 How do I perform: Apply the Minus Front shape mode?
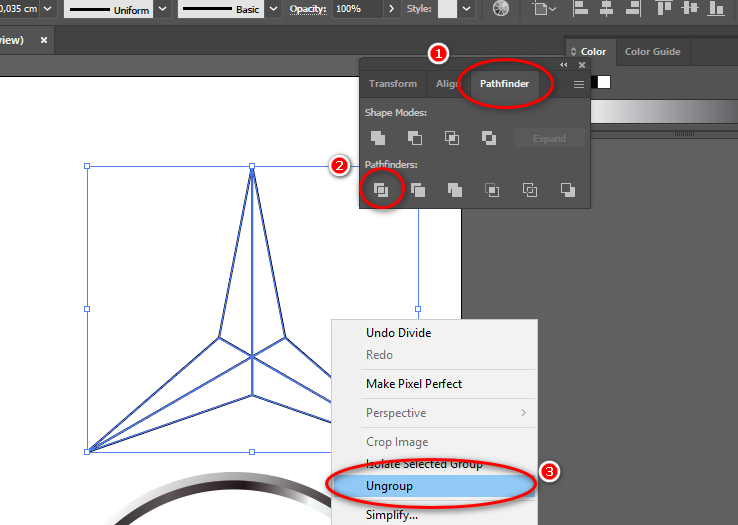pyautogui.click(x=414, y=138)
